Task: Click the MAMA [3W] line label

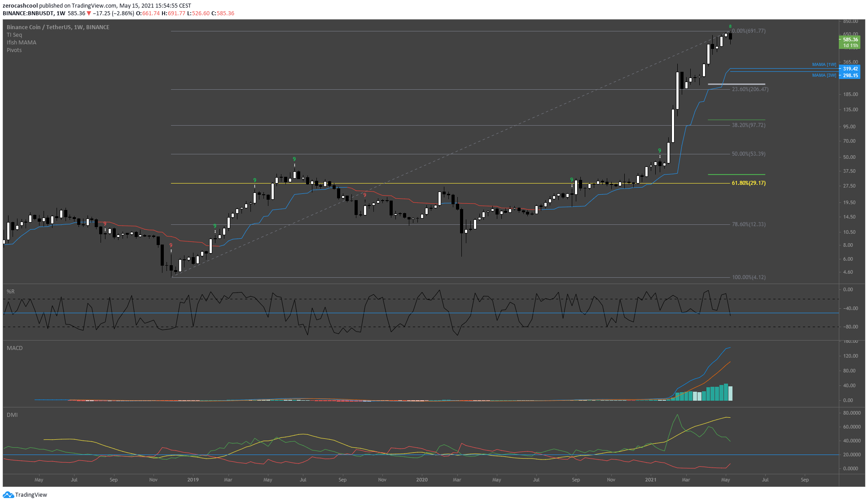Action: click(x=824, y=75)
